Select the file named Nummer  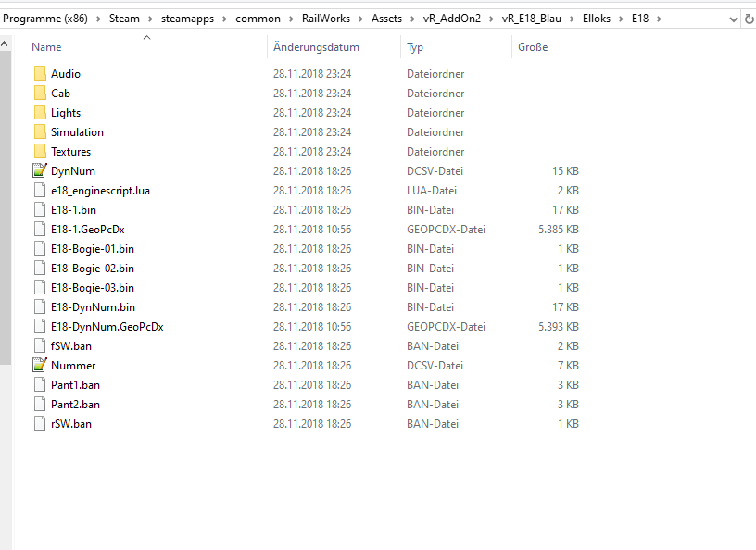(x=73, y=366)
